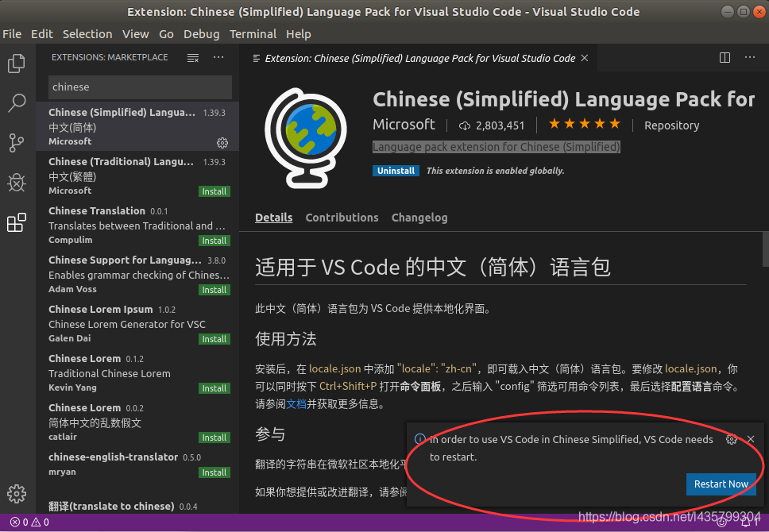
Task: Open the Help menu
Action: tap(298, 34)
